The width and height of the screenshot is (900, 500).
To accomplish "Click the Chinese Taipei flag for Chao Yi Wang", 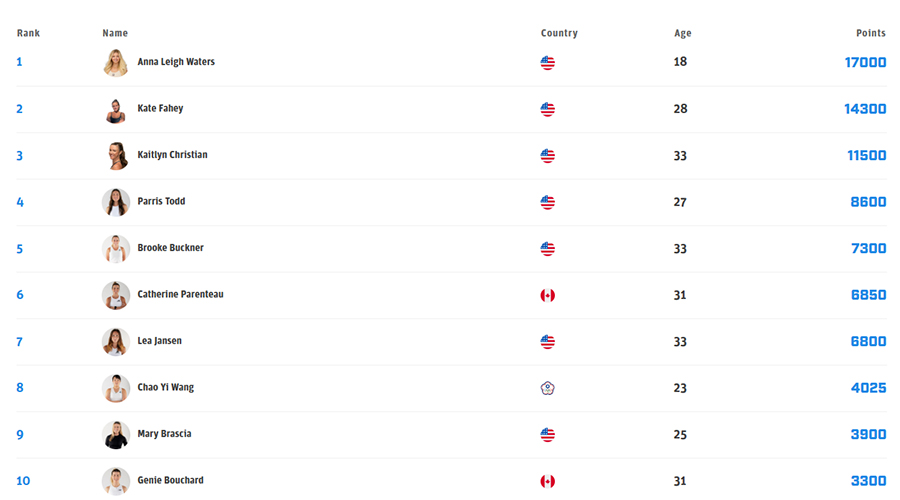I will point(547,388).
